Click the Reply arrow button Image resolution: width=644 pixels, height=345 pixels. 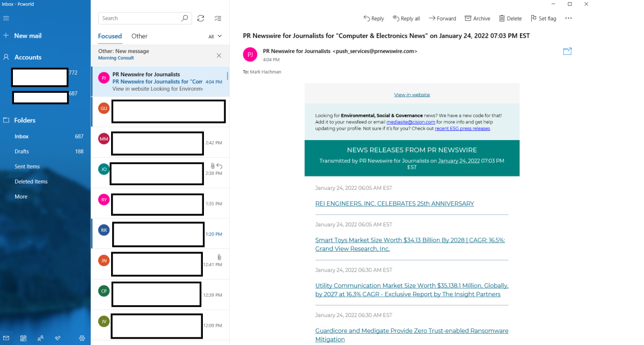374,18
